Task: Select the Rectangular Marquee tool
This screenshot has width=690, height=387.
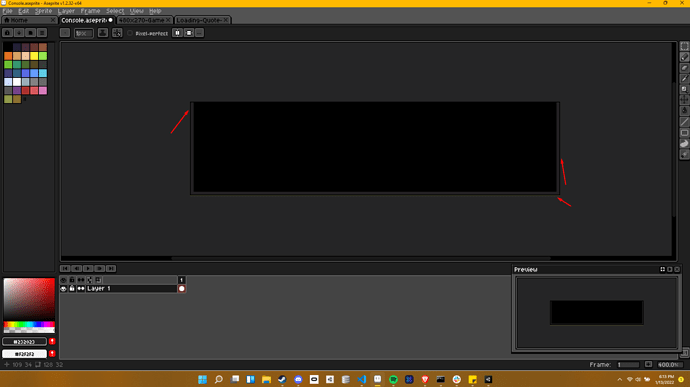Action: tap(684, 46)
